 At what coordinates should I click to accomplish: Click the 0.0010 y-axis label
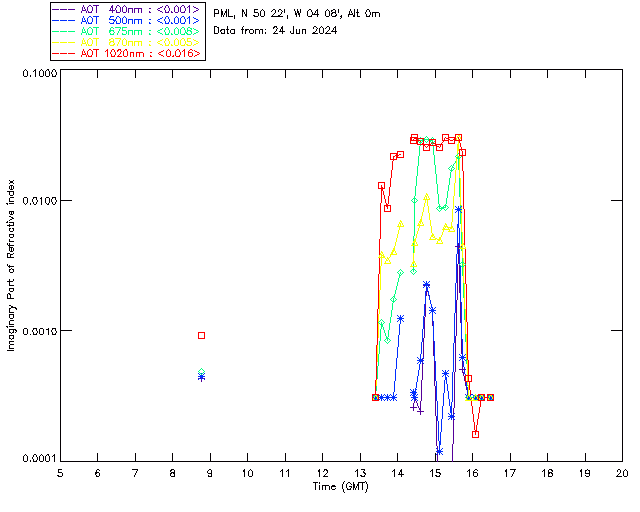click(x=39, y=331)
